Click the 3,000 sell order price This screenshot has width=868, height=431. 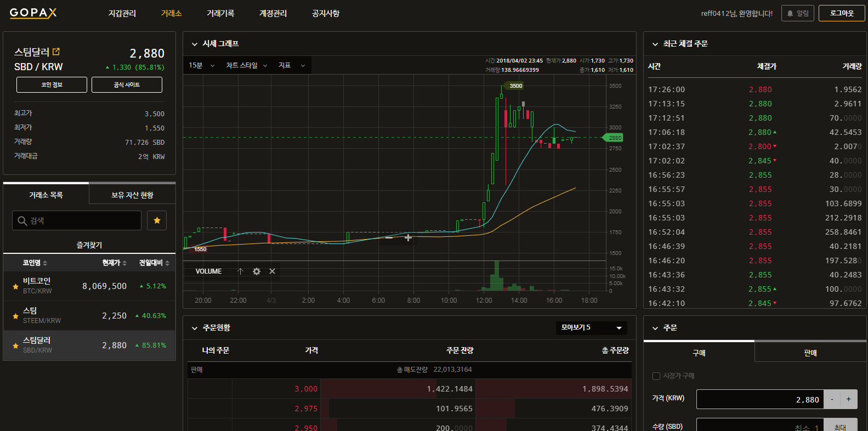[306, 389]
